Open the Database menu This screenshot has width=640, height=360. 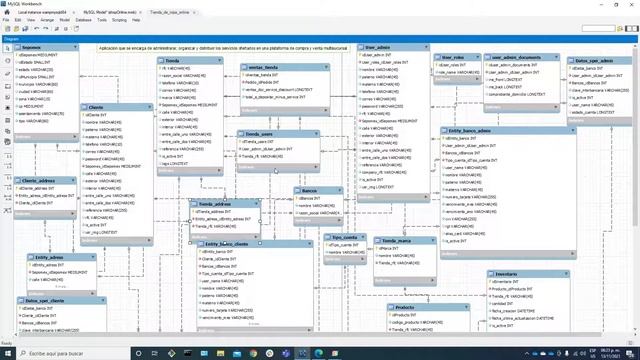coord(83,20)
